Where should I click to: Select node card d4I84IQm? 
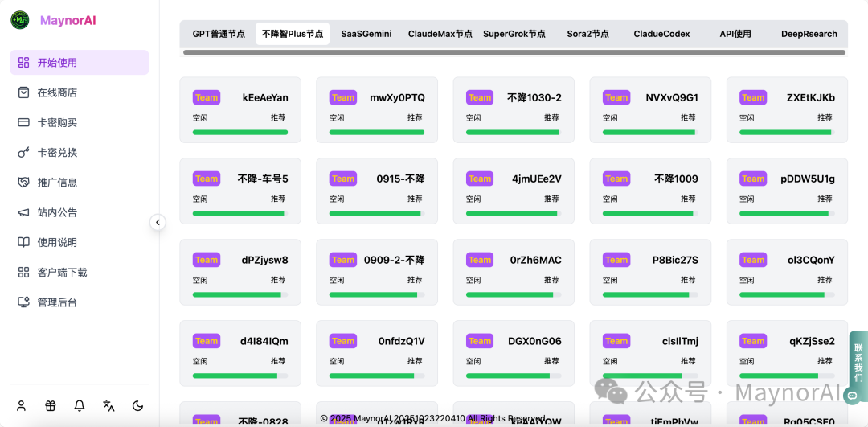240,353
